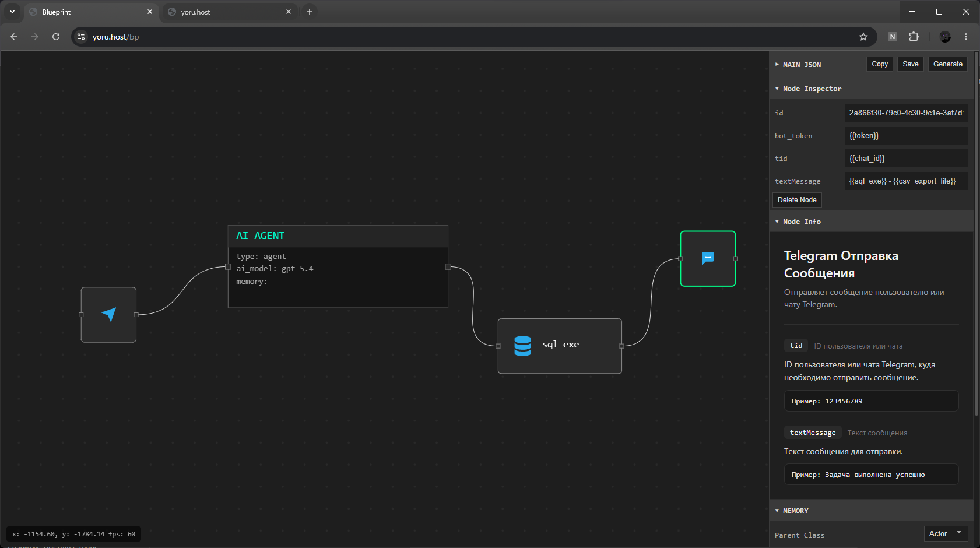The width and height of the screenshot is (980, 548).
Task: Edit the textMessage field
Action: pos(906,181)
